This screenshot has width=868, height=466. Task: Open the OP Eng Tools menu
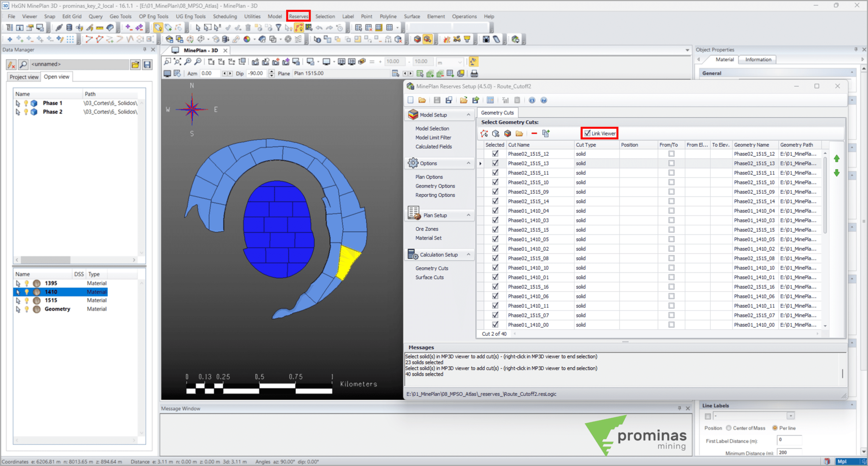pos(153,17)
